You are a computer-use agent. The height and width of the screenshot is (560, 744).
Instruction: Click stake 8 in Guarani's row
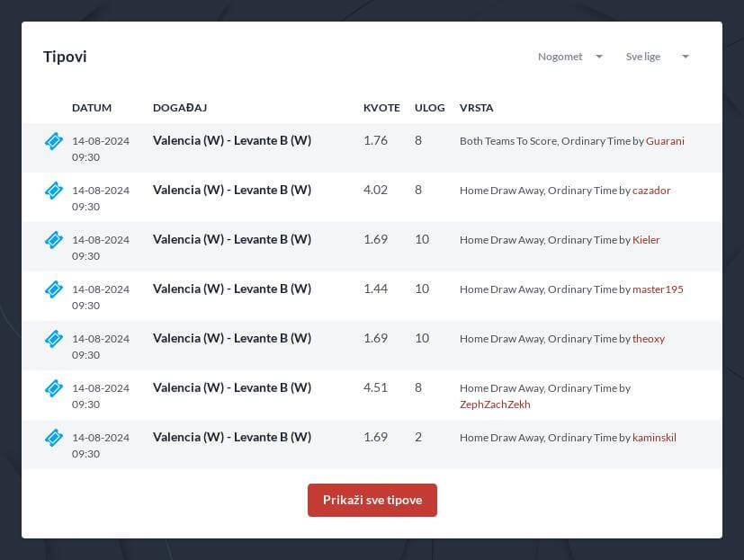[x=418, y=140]
